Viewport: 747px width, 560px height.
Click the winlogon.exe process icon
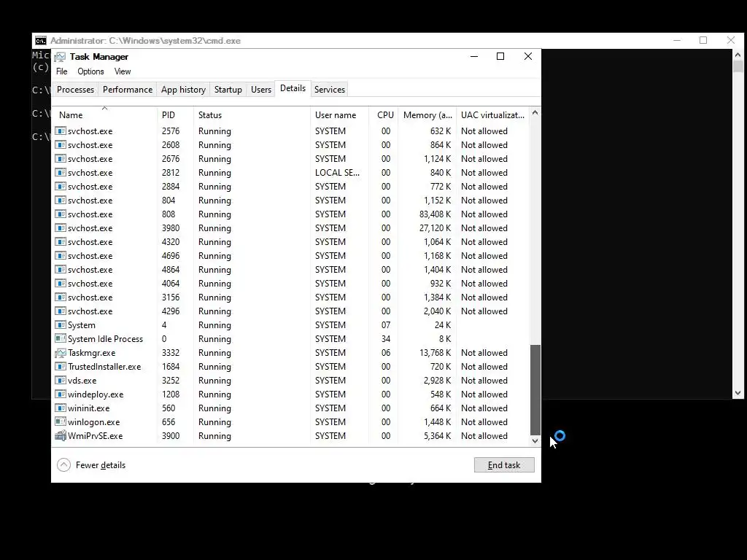point(60,421)
